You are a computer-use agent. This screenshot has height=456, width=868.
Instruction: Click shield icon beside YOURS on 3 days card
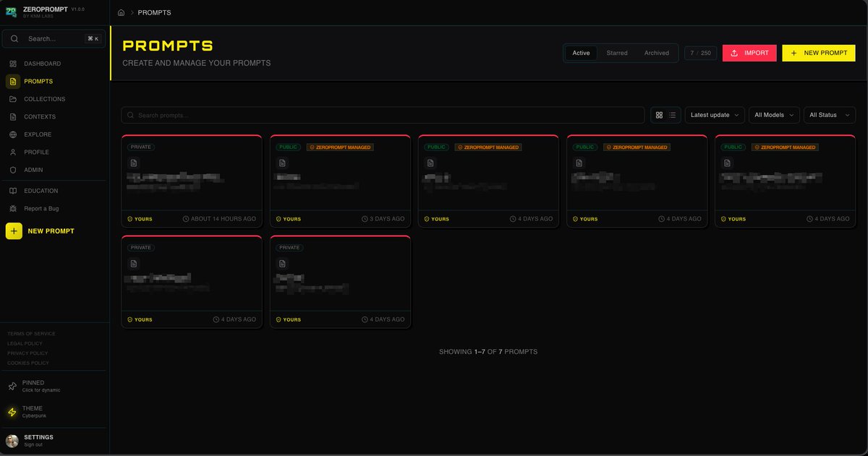[278, 219]
